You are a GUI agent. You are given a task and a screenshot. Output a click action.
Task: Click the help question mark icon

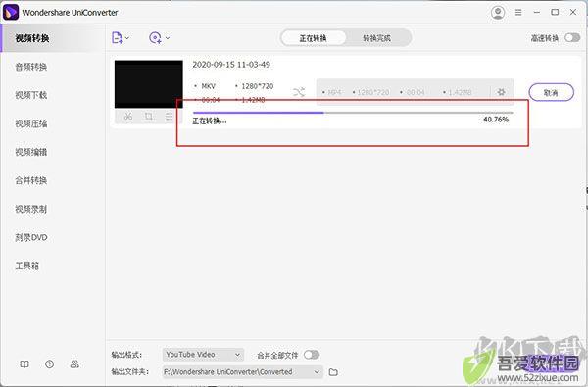tap(50, 364)
